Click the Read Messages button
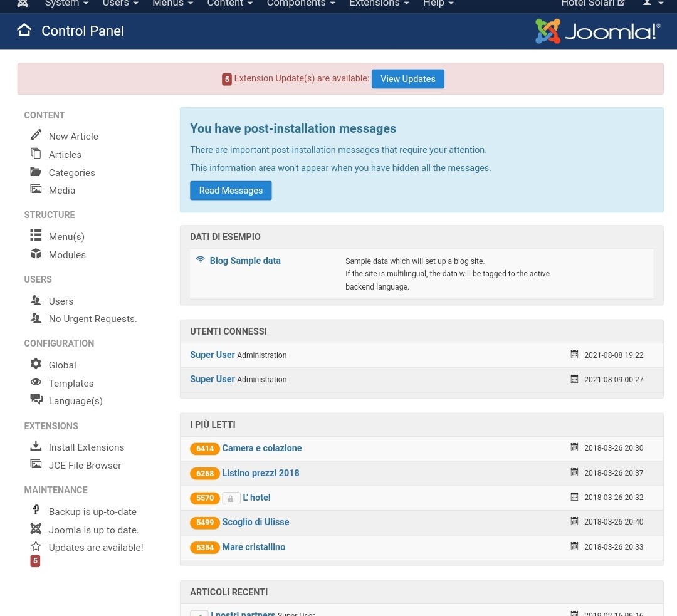The width and height of the screenshot is (677, 616). coord(231,191)
